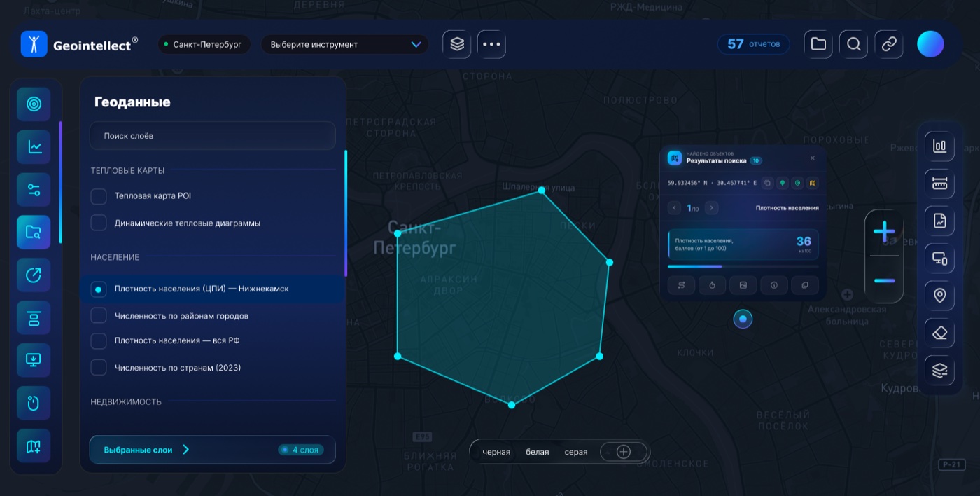Screen dimensions: 980x496
Task: Open the 57 отчетов button
Action: point(753,44)
